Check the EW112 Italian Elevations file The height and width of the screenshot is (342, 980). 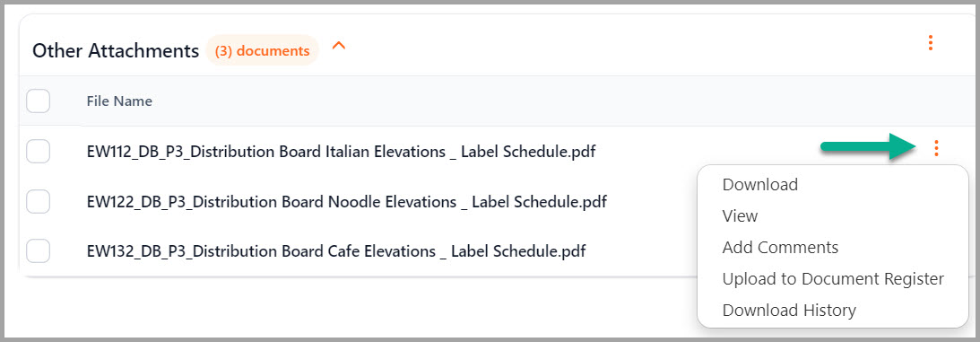click(x=39, y=152)
